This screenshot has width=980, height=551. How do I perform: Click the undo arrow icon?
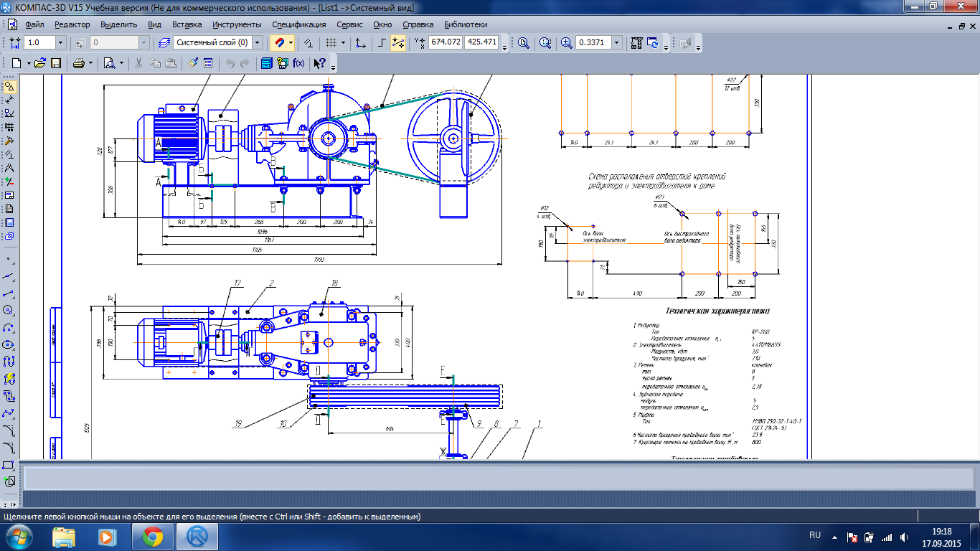tap(230, 63)
